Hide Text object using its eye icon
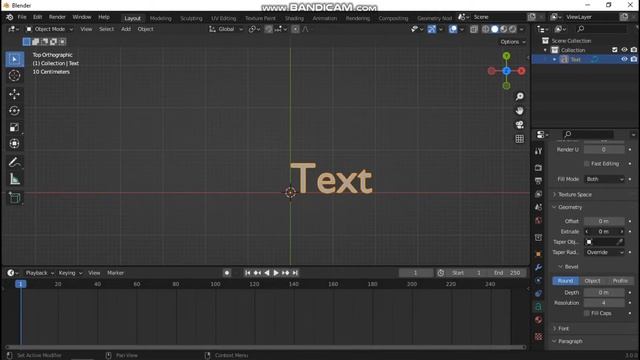640x360 pixels. point(624,59)
